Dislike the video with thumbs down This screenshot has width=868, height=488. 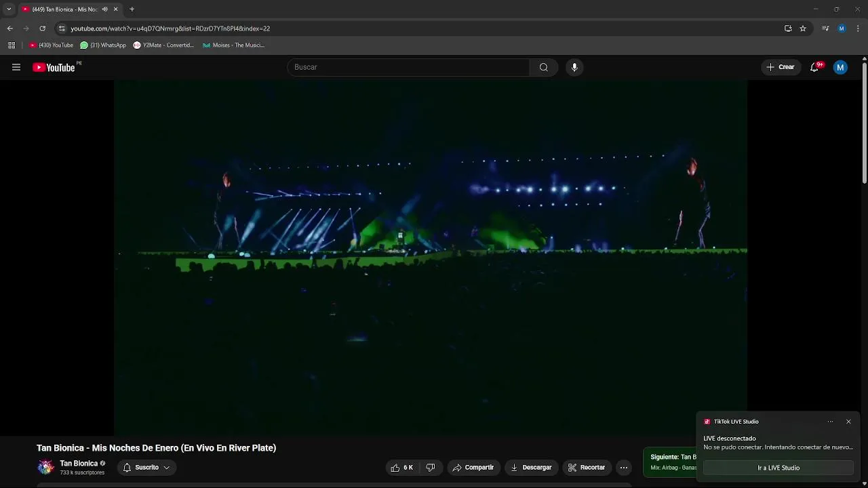point(431,468)
